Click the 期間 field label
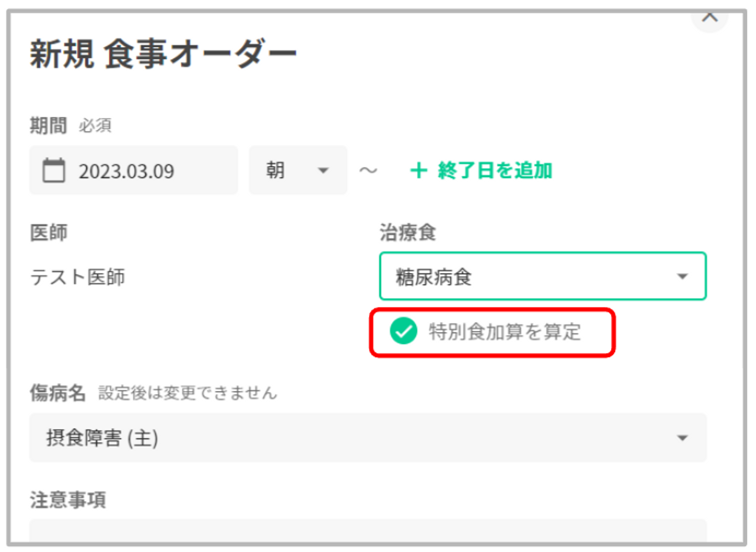The image size is (756, 552). pos(48,126)
